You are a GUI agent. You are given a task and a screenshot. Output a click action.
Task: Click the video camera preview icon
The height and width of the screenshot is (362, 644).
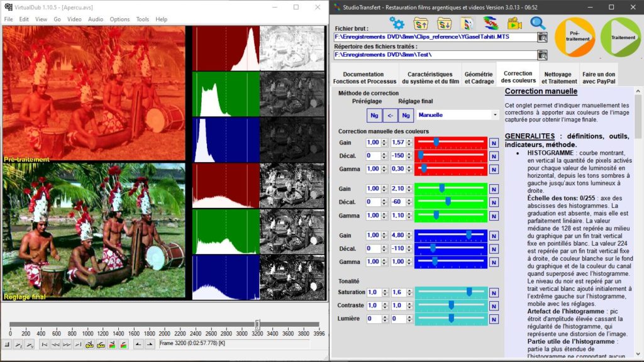tap(514, 23)
